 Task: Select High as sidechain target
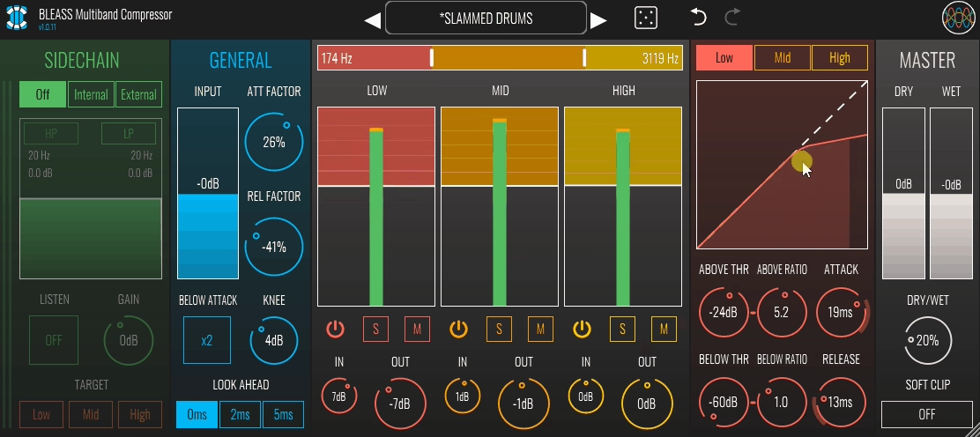(x=140, y=414)
